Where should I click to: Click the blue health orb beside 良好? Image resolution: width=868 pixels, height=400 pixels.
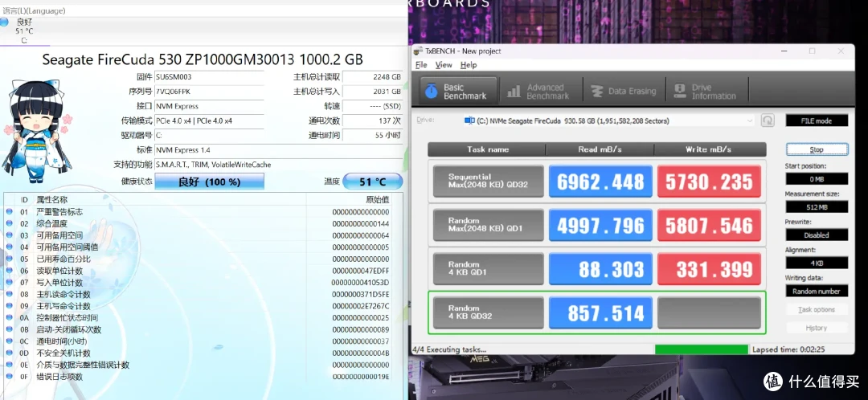4,22
